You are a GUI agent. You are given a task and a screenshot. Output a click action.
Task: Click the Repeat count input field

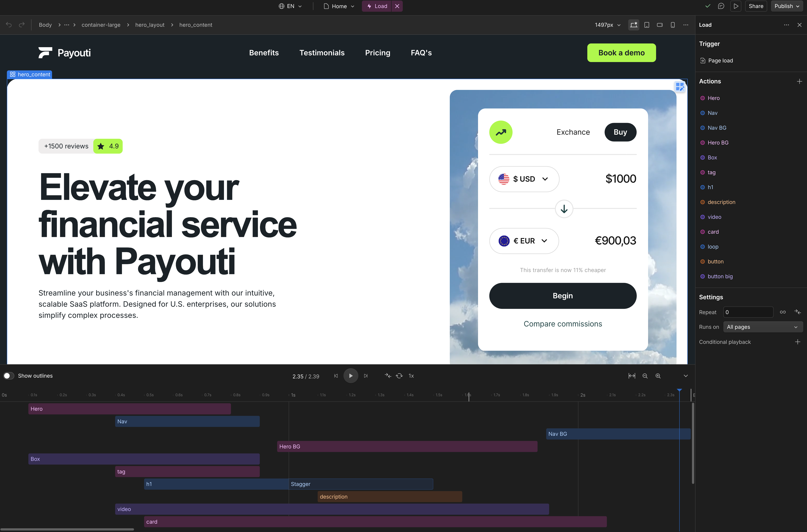[748, 312]
